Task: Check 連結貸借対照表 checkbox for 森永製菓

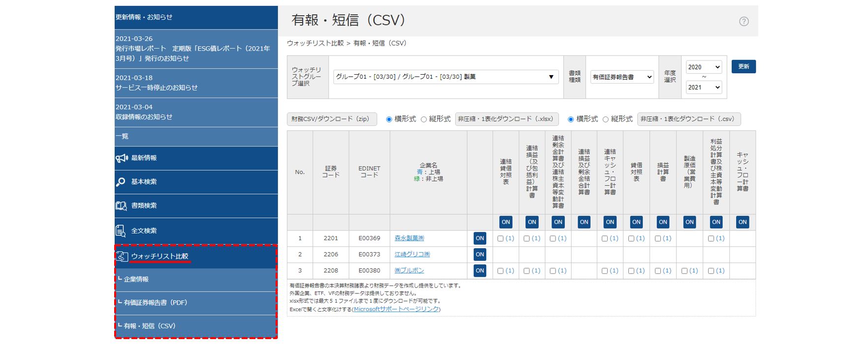Action: point(500,238)
